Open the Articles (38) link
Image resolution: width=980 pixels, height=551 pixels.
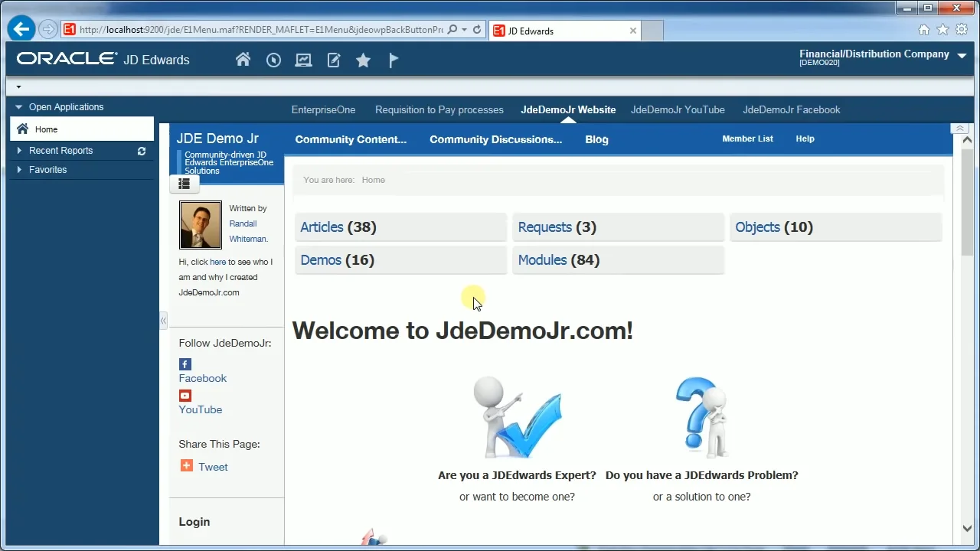point(322,227)
